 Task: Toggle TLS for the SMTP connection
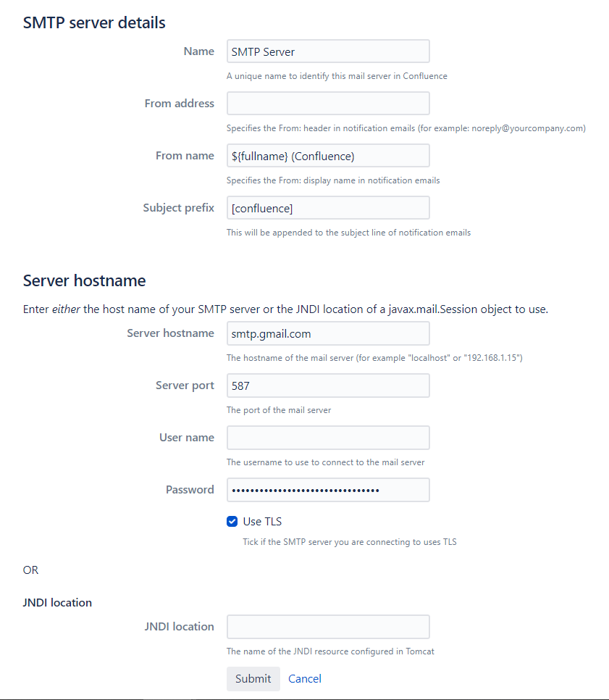232,521
